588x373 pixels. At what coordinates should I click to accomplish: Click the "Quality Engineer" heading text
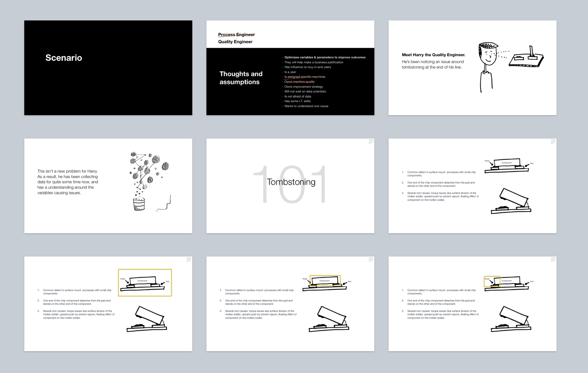coord(235,42)
